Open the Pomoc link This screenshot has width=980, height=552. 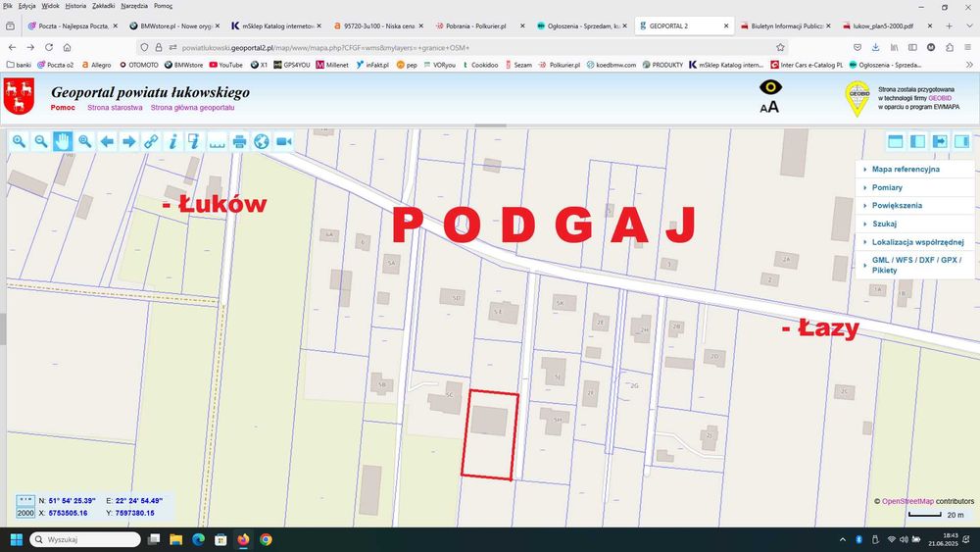(63, 108)
